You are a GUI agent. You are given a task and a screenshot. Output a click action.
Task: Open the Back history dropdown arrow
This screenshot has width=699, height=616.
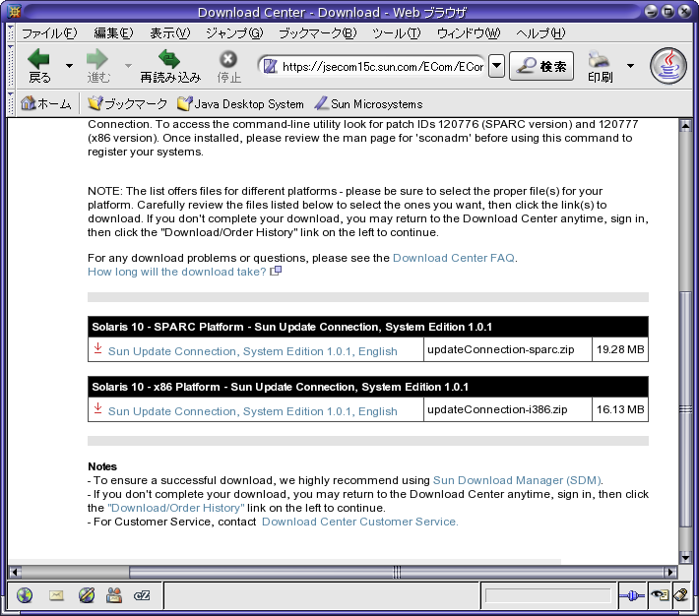tap(69, 66)
